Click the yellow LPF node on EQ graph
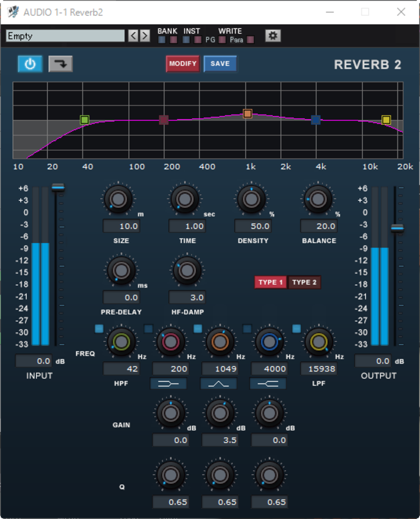Screen dimensions: 420x519 click(x=386, y=120)
